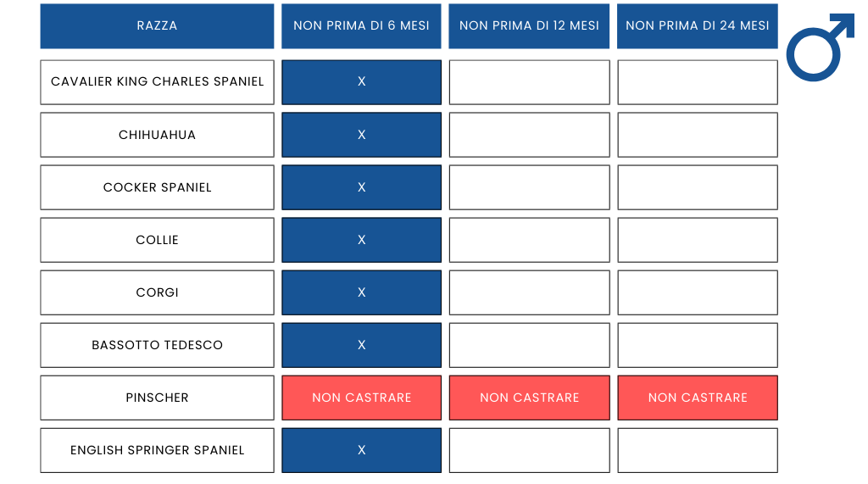This screenshot has width=868, height=484.
Task: Select the Cavalier King Charles Spaniel cell
Action: click(x=157, y=82)
